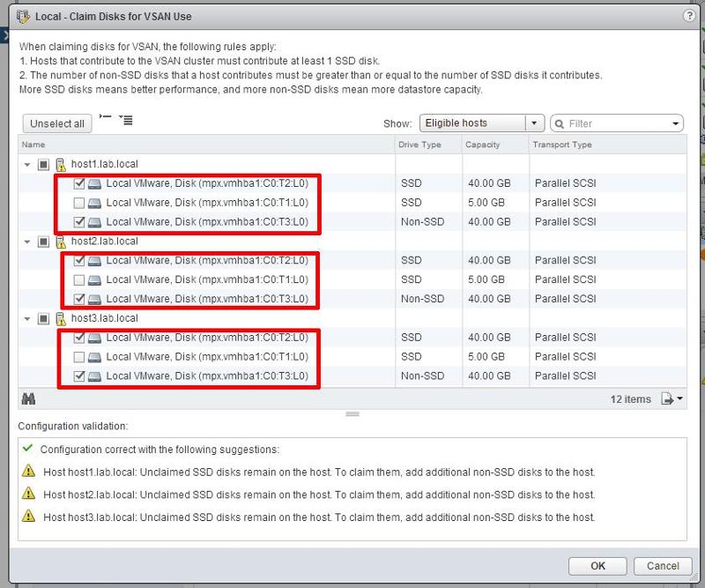
Task: Sort by the Transport Type column header
Action: coord(608,145)
